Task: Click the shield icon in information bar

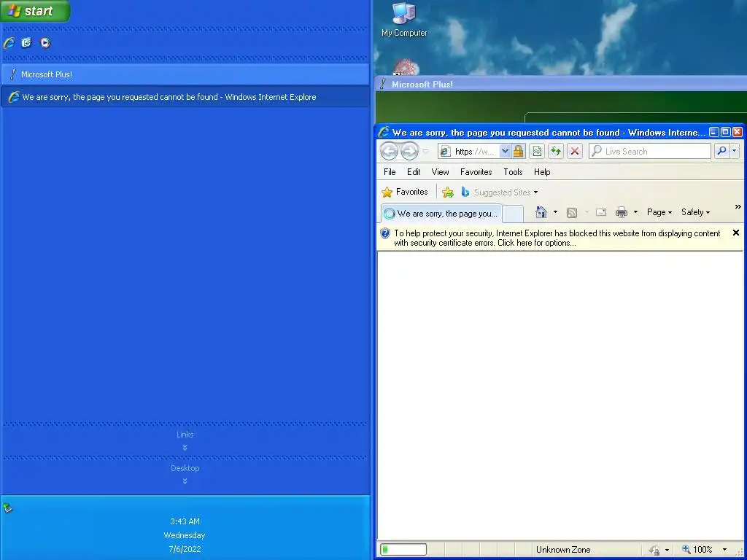Action: tap(385, 233)
